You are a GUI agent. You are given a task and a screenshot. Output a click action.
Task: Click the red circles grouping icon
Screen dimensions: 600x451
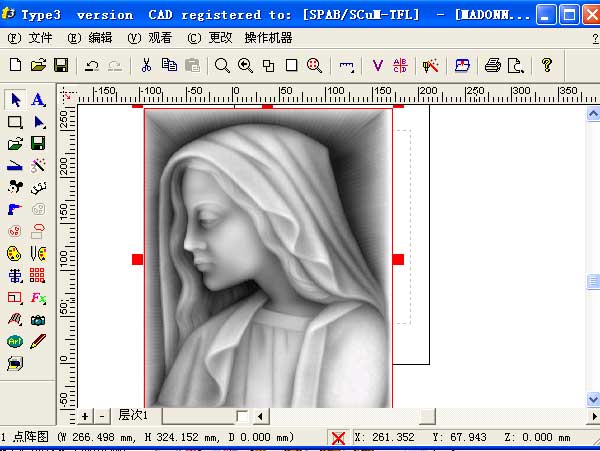[x=15, y=231]
